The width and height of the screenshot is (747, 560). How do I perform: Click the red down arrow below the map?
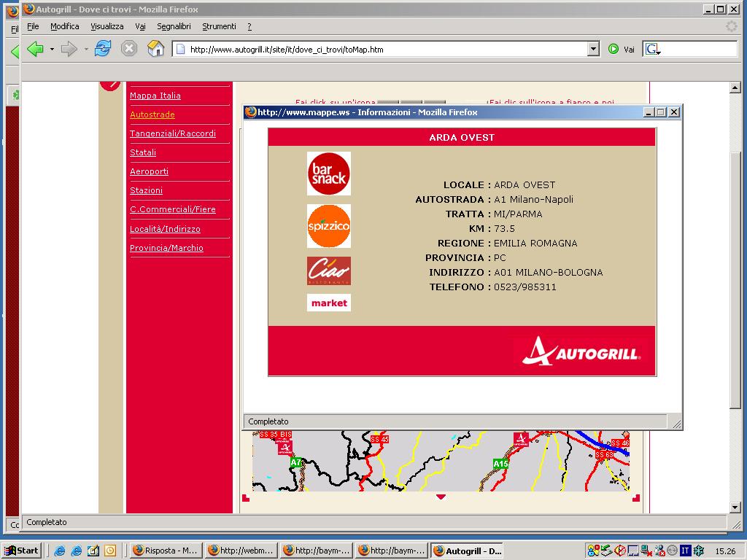441,497
